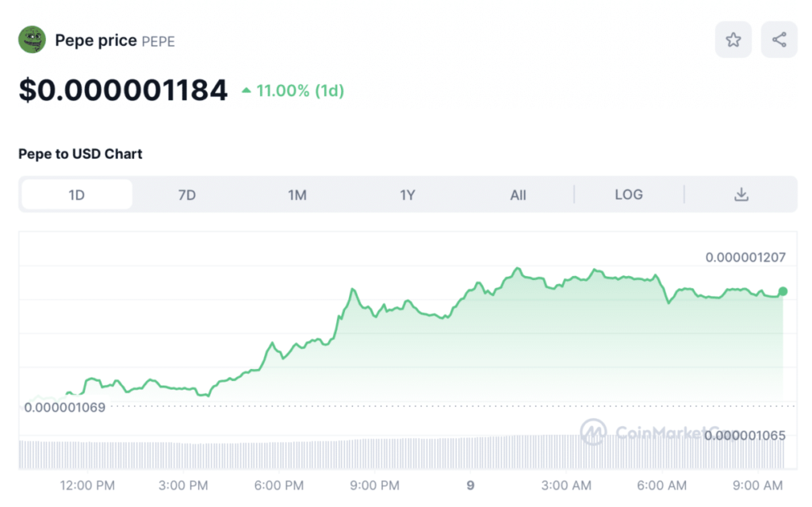Click the green current price dot
The width and height of the screenshot is (812, 507).
[x=783, y=292]
